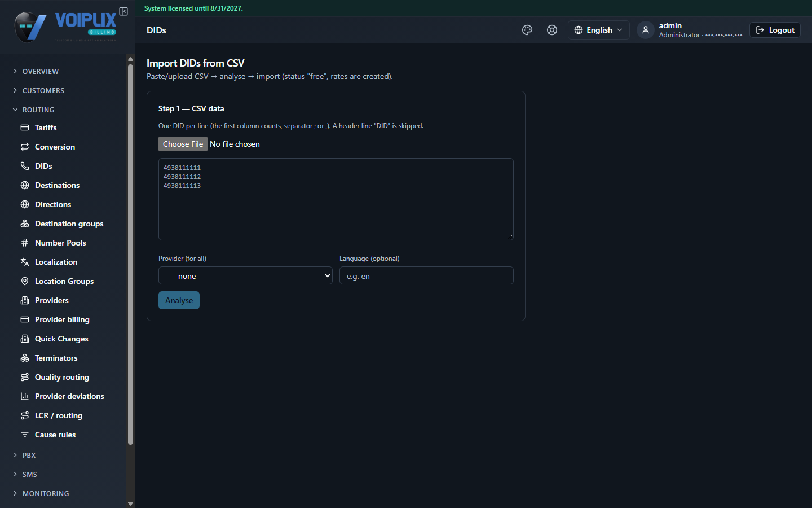Click the Localization translate icon
This screenshot has width=812, height=508.
coord(25,262)
